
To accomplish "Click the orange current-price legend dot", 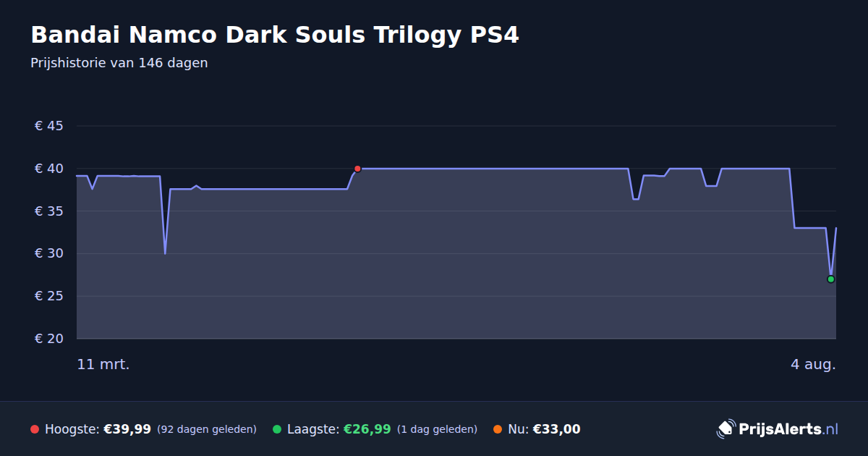I will coord(498,429).
